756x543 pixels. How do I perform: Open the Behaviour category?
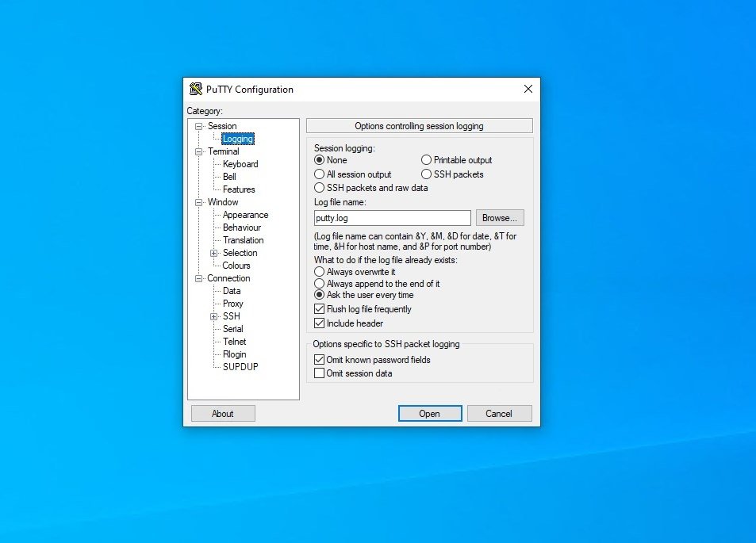coord(241,228)
